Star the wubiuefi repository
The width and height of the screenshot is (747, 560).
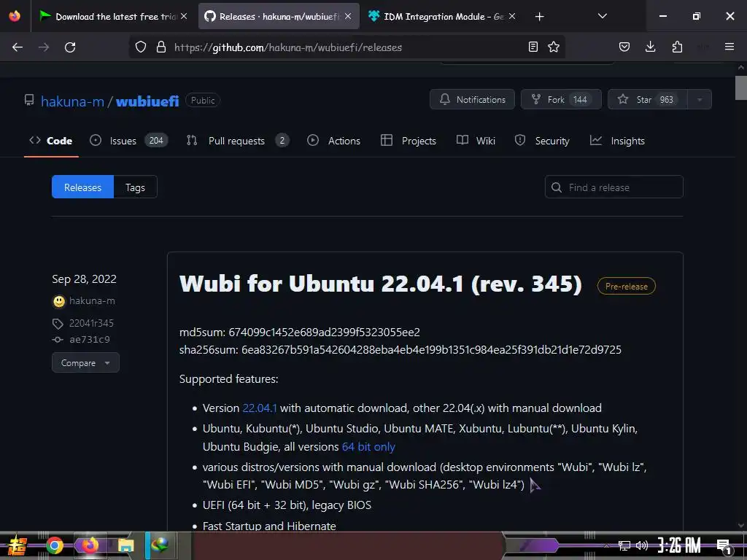pyautogui.click(x=648, y=99)
